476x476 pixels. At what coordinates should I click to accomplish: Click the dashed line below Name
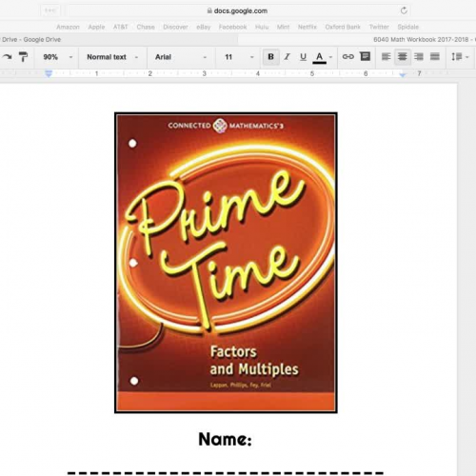226,473
